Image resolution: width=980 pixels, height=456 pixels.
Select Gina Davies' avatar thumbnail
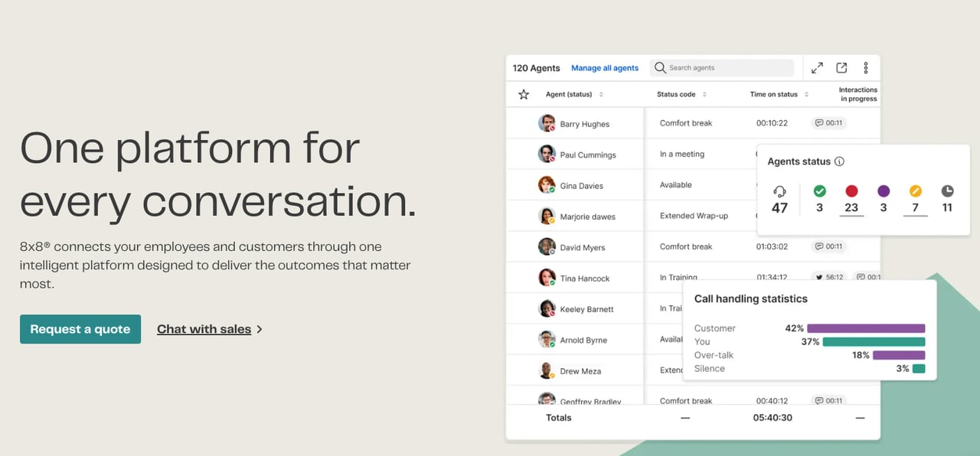pos(547,185)
